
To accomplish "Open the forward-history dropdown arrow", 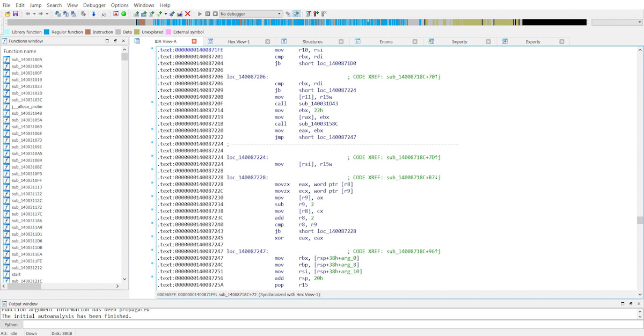I will click(x=47, y=13).
